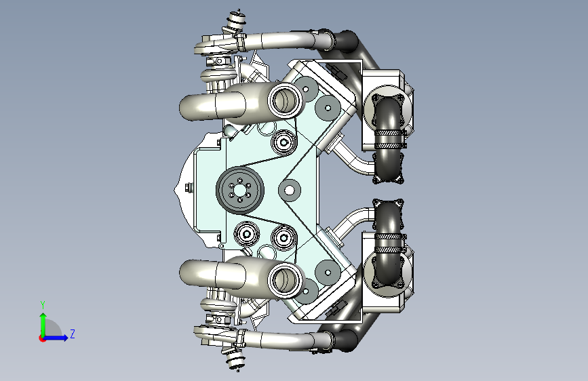Viewport: 588px width, 381px height.
Task: Select the lower dark elbow pipe with clamps
Action: point(389,244)
